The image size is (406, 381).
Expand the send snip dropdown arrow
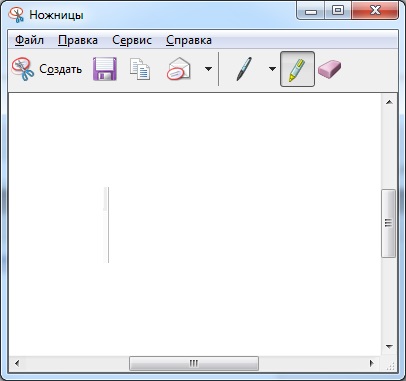tap(208, 69)
